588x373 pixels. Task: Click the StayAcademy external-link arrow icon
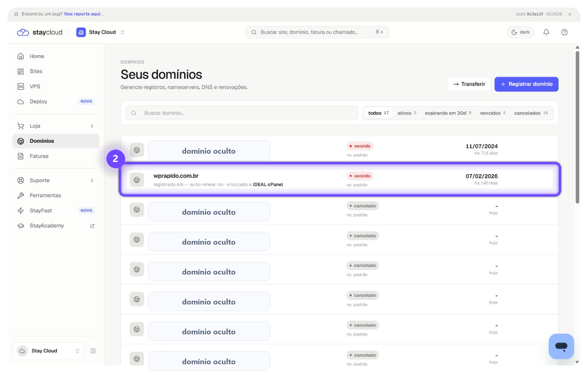[x=92, y=226]
